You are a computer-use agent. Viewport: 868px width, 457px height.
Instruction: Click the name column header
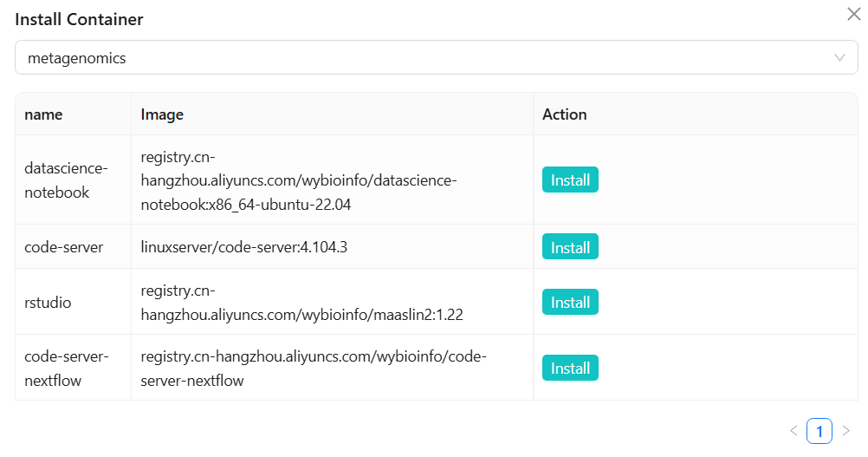43,114
